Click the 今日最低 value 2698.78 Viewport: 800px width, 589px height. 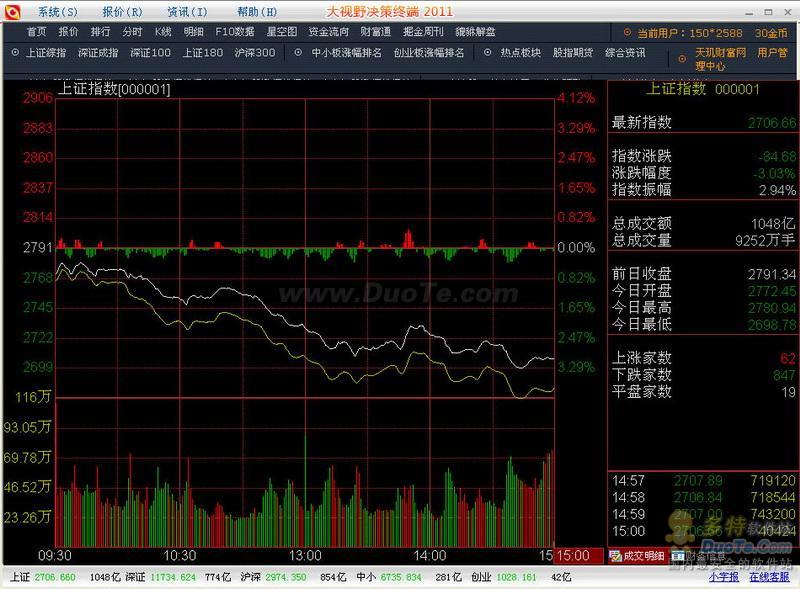(x=772, y=325)
